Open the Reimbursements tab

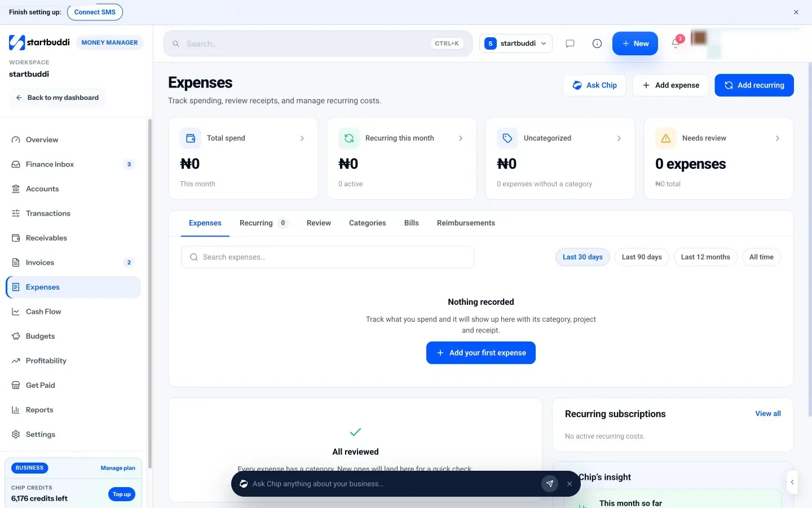(x=466, y=223)
